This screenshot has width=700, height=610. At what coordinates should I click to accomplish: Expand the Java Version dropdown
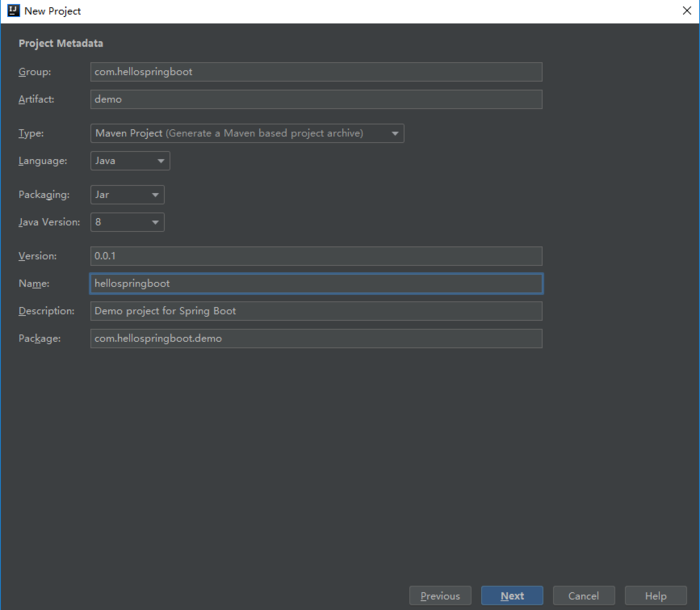(x=127, y=222)
